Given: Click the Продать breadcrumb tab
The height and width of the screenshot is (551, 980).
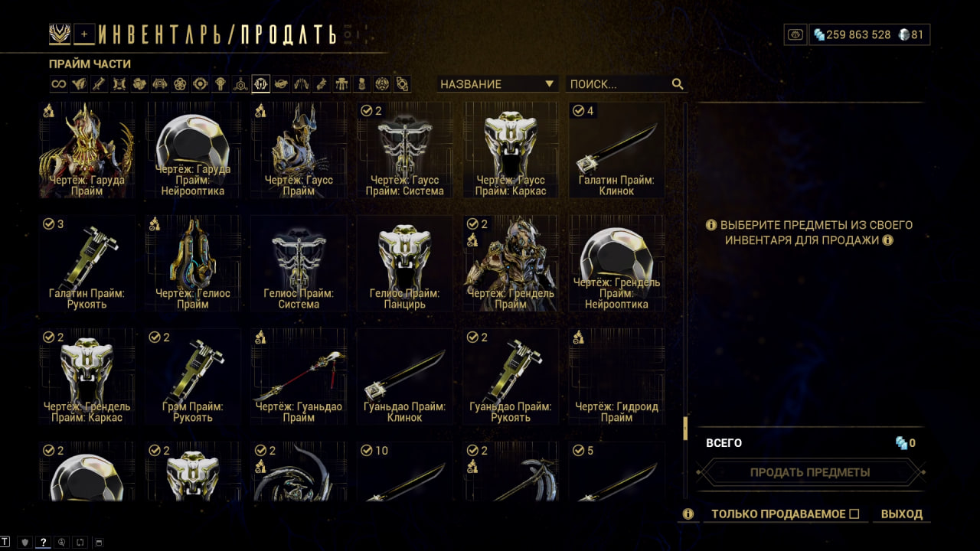Looking at the screenshot, I should coord(289,34).
